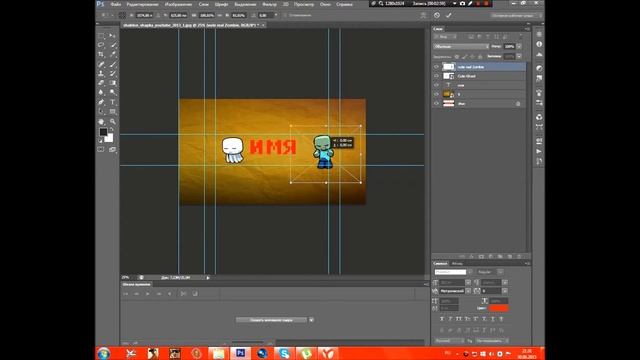Hide the layer named 1
The width and height of the screenshot is (640, 360).
(436, 94)
